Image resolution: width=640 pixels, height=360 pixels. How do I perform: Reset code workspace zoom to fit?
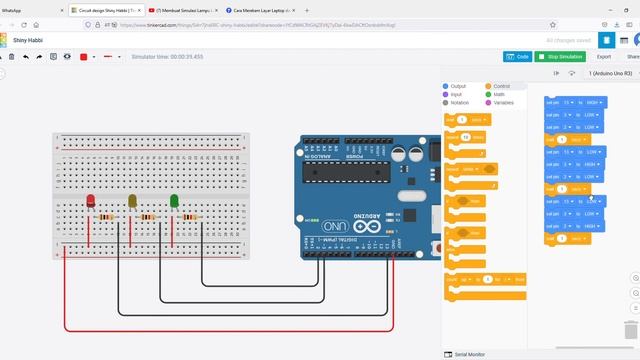coord(635,308)
